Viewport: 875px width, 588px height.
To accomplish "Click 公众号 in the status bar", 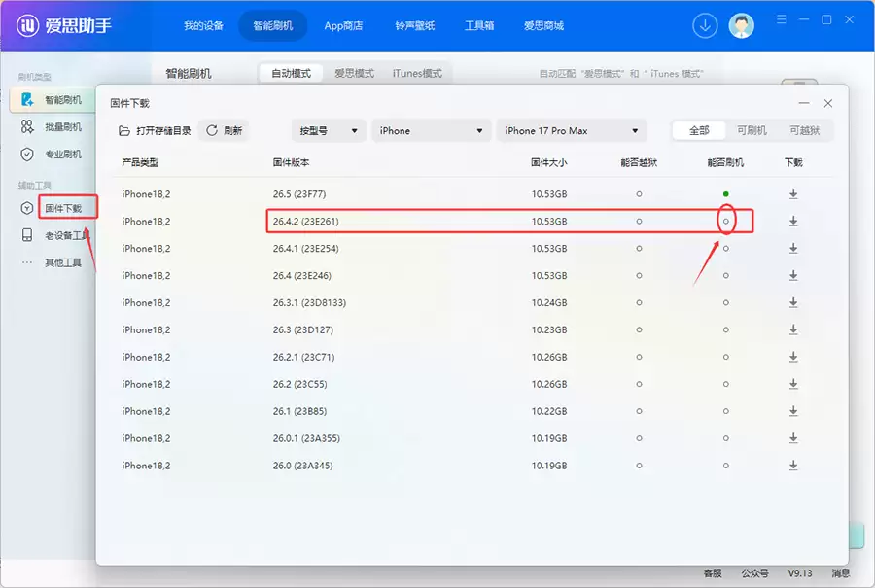I will coord(754,573).
